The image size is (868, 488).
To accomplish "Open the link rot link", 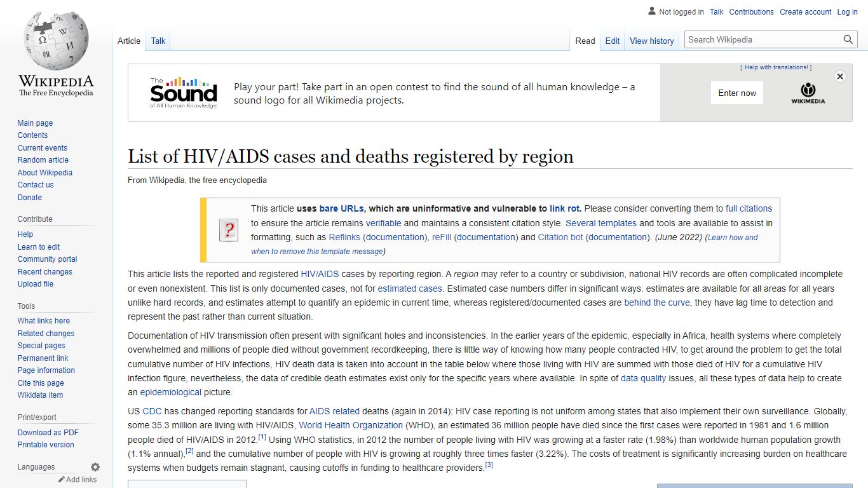I will (565, 208).
